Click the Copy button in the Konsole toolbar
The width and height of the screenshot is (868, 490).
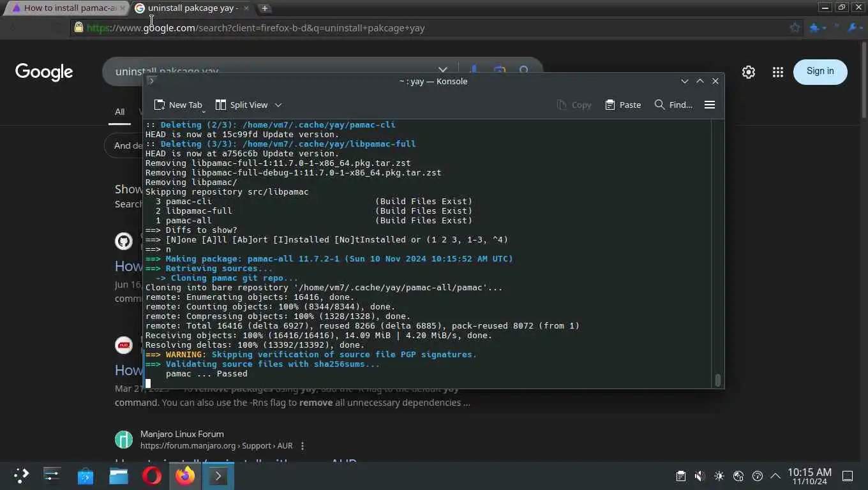coord(574,105)
